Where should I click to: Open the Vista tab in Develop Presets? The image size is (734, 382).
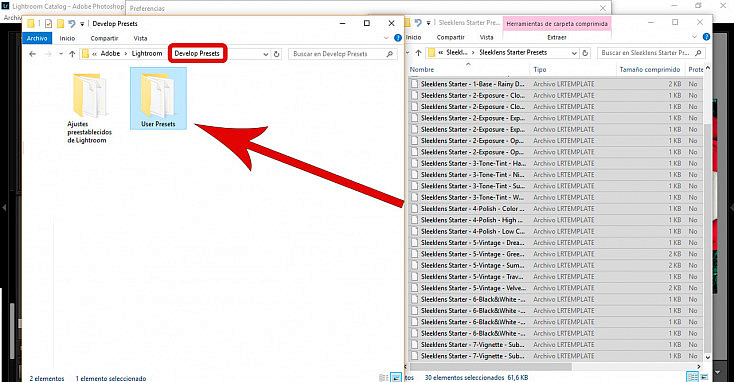[140, 38]
